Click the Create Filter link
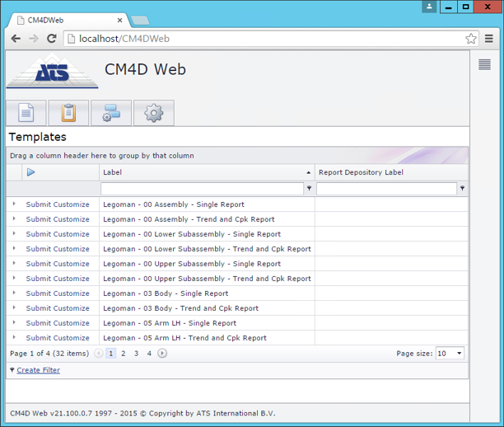504x427 pixels. [38, 370]
